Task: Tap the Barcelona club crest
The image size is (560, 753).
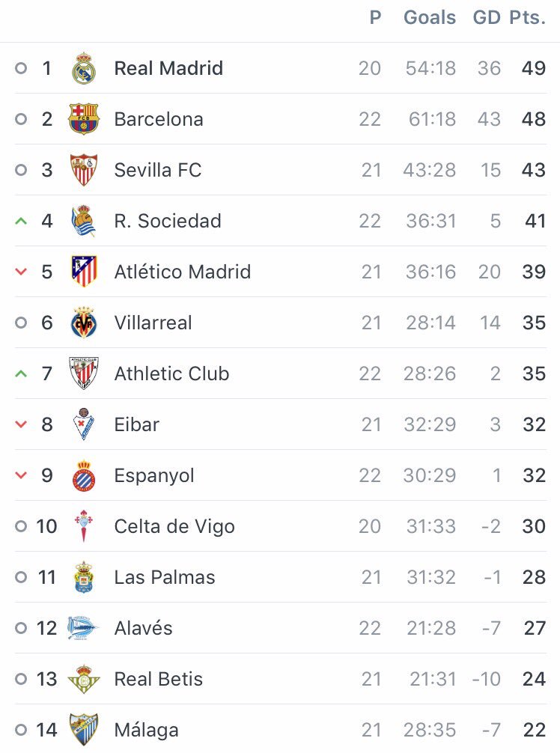Action: [84, 119]
